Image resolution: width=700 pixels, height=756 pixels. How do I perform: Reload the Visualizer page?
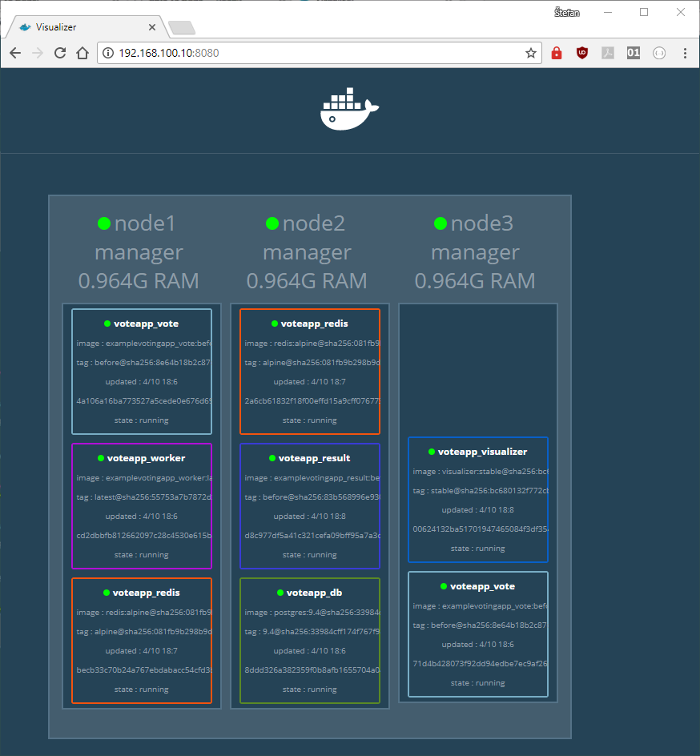(59, 54)
